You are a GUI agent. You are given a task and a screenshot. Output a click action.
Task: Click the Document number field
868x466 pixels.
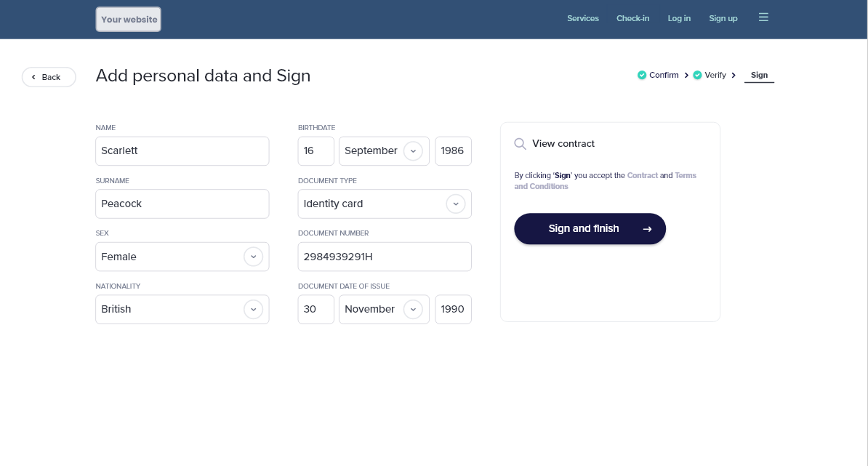point(384,257)
